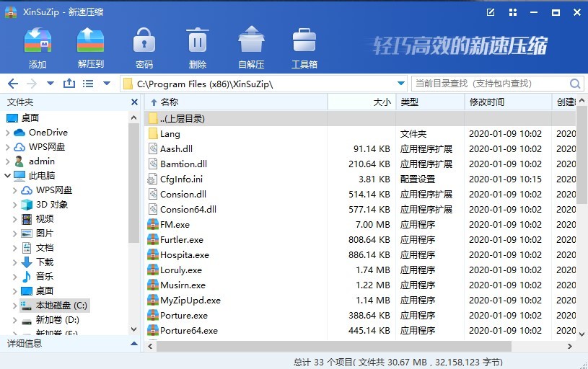The image size is (588, 369).
Task: Select the Musirn.exe file
Action: coord(360,285)
